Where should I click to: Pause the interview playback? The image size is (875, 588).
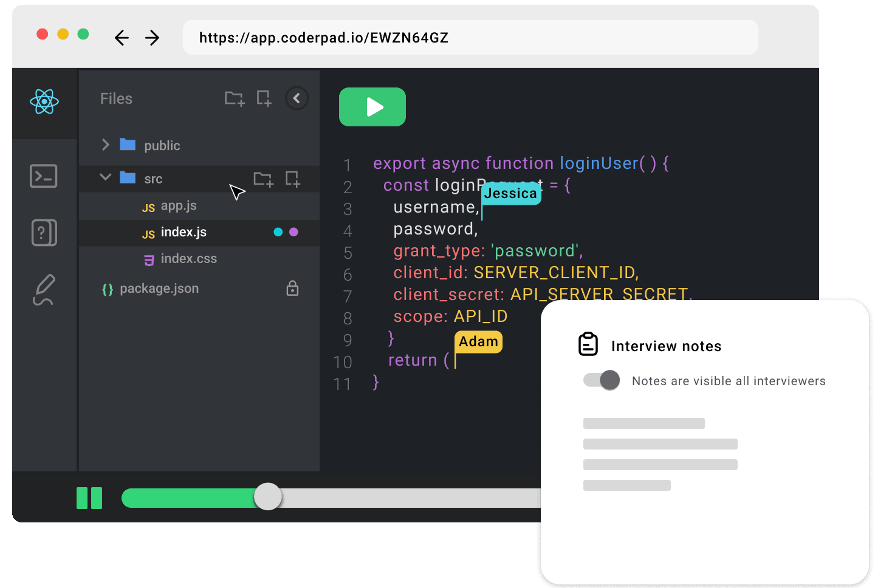pyautogui.click(x=89, y=498)
